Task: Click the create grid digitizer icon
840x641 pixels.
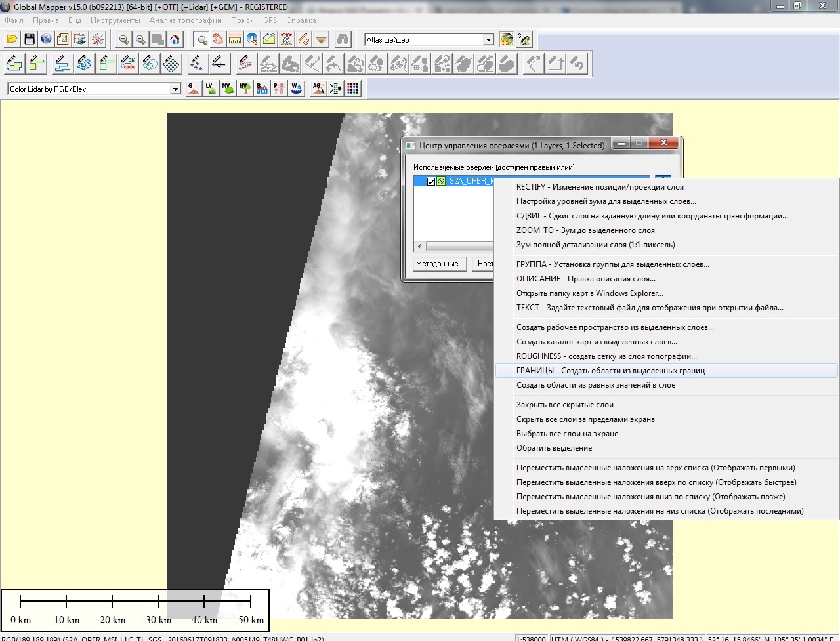Action: click(171, 64)
